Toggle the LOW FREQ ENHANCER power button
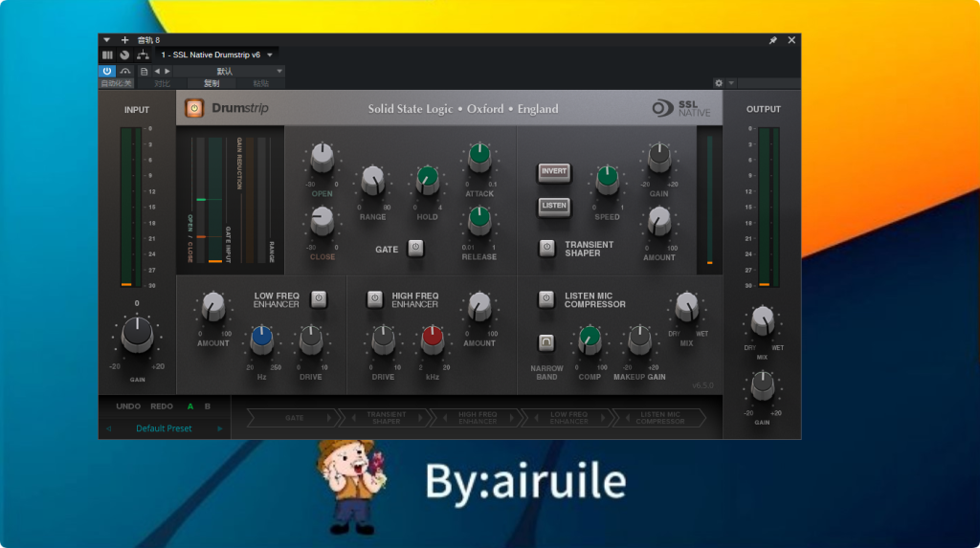Viewport: 980px width, 548px height. click(x=319, y=299)
